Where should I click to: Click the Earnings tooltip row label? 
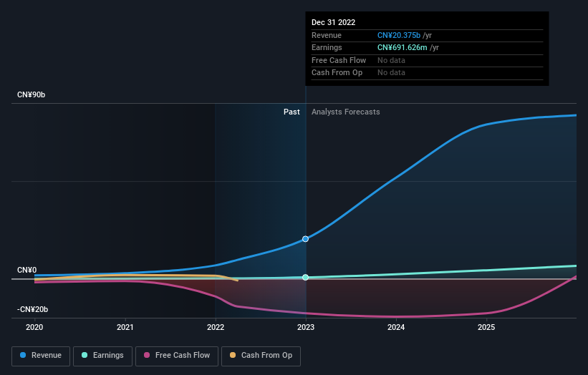(327, 47)
